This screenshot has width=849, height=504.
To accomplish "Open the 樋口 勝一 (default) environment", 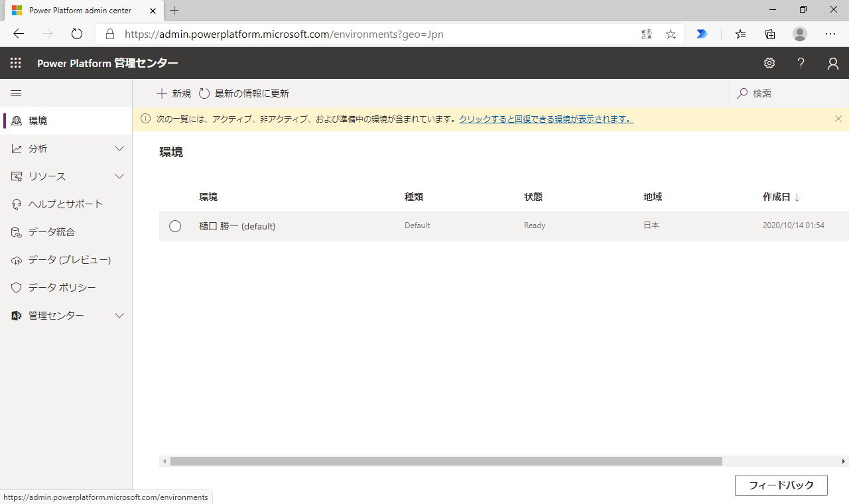I will [237, 226].
